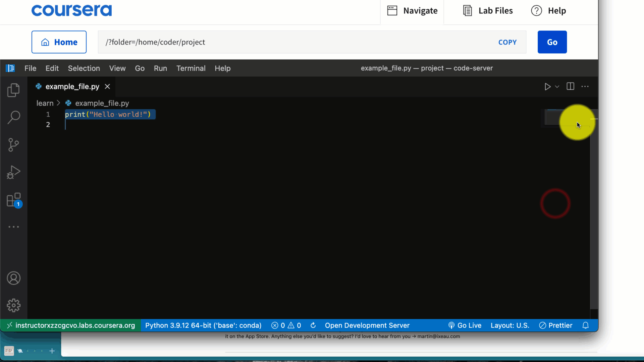Click the Coursera logo
The width and height of the screenshot is (644, 362).
point(71,10)
